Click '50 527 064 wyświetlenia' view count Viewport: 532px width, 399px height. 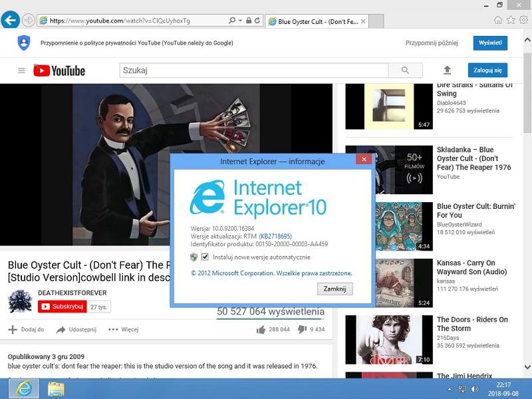click(271, 311)
